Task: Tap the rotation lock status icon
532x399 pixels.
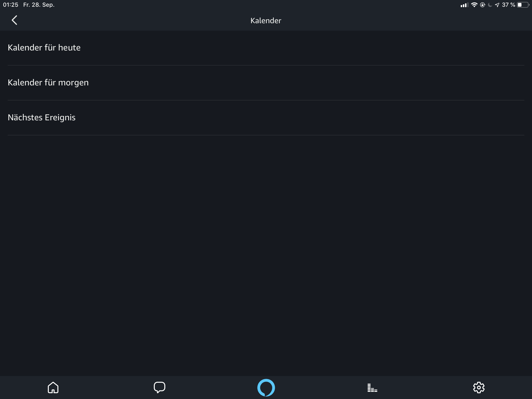Action: (x=482, y=5)
